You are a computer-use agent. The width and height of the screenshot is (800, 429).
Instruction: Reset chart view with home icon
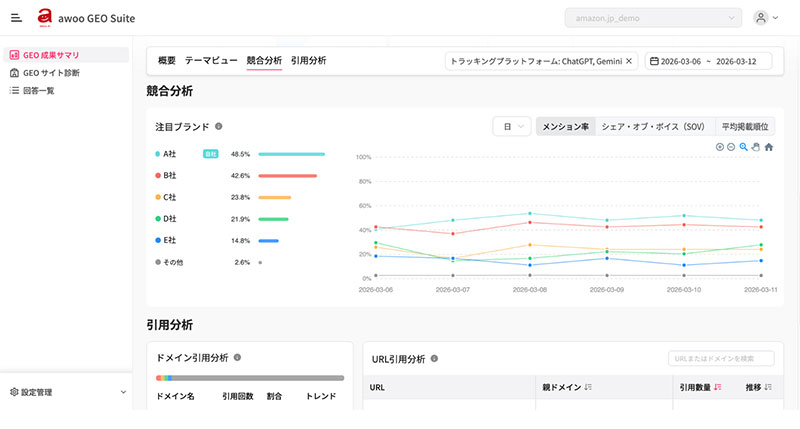click(768, 147)
